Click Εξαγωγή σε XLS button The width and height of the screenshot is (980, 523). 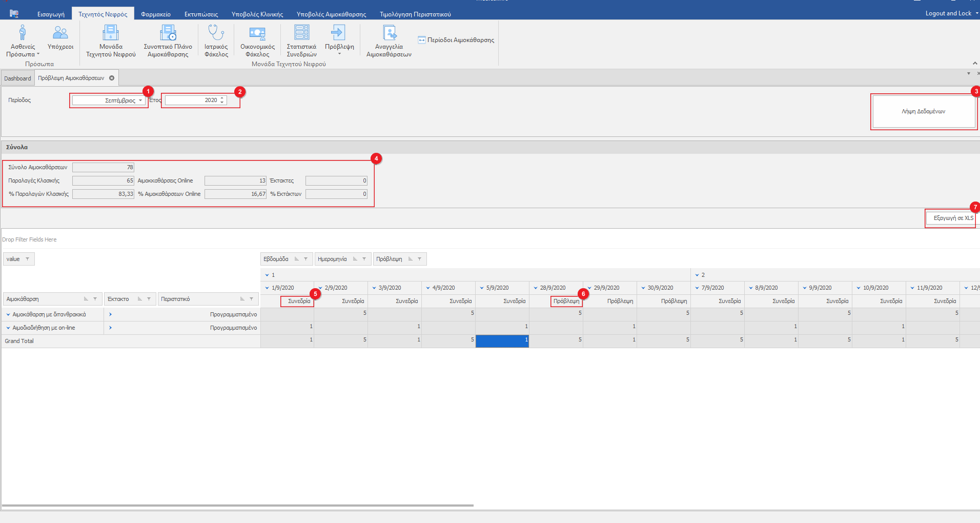(x=953, y=218)
